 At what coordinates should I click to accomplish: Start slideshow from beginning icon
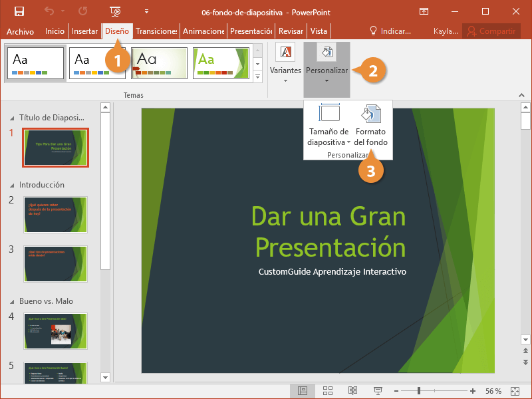[x=115, y=11]
